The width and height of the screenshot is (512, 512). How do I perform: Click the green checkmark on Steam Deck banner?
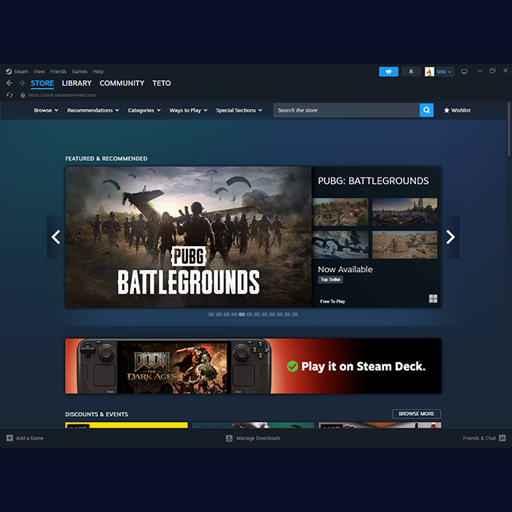click(292, 366)
